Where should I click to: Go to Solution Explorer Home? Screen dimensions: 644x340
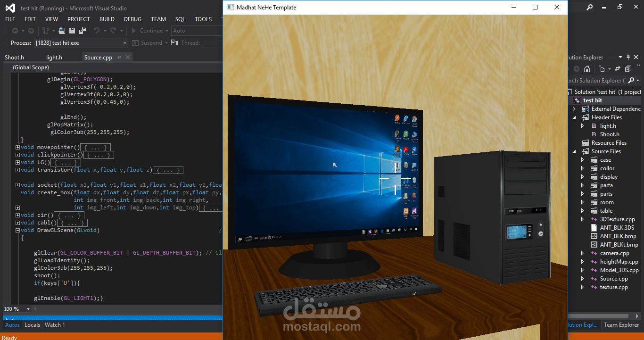pyautogui.click(x=586, y=69)
